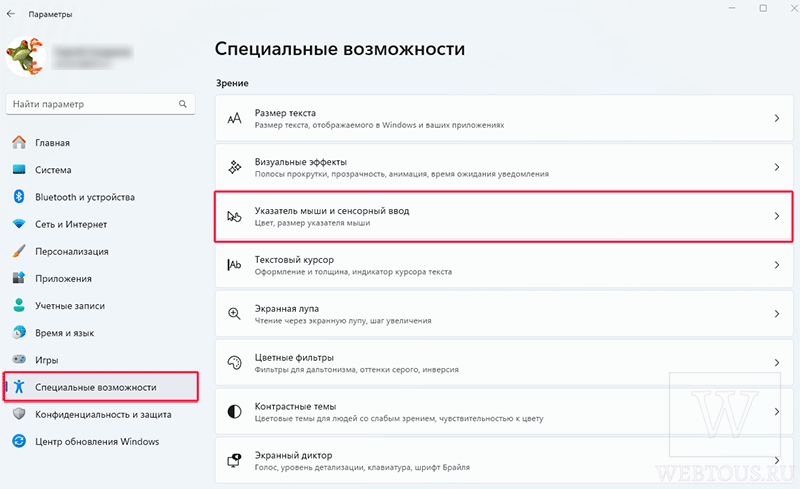
Task: Click the chevron on Экранная лупа row
Action: click(777, 314)
